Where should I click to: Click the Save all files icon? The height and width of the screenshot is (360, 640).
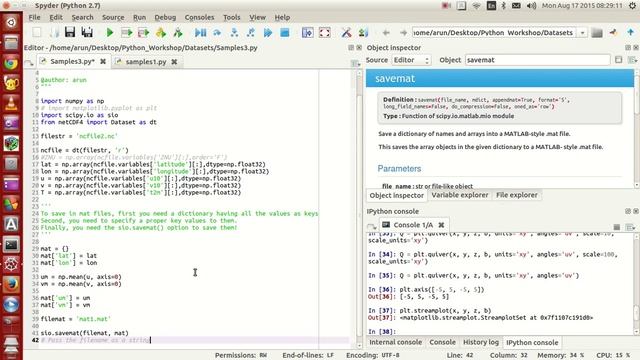(87, 33)
